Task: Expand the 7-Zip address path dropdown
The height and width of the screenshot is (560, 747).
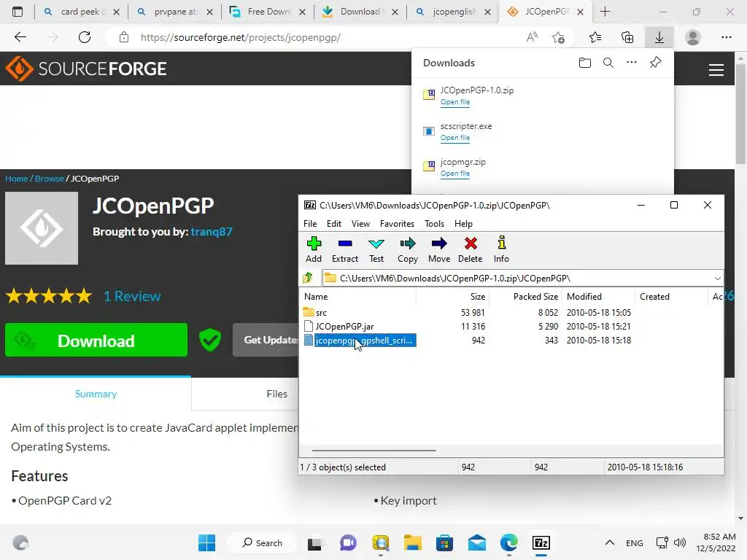Action: click(x=718, y=278)
